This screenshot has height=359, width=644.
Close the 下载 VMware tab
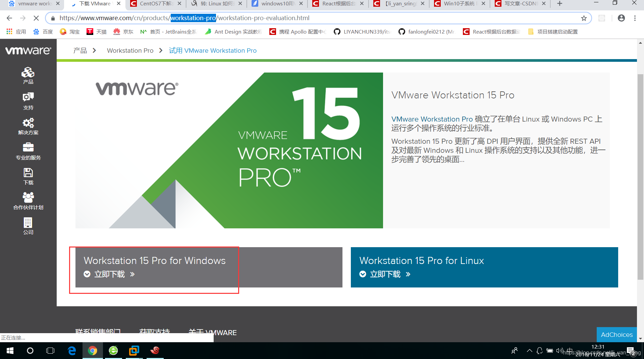(118, 4)
